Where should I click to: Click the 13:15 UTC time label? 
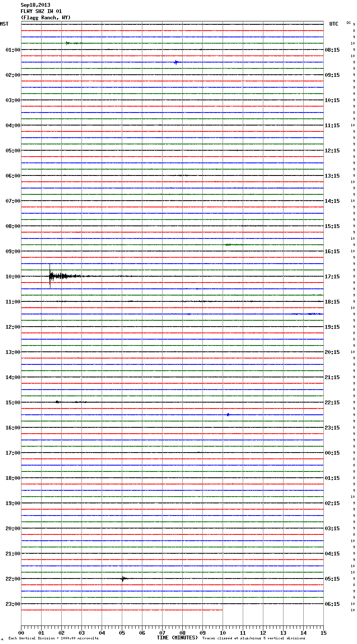pos(332,176)
